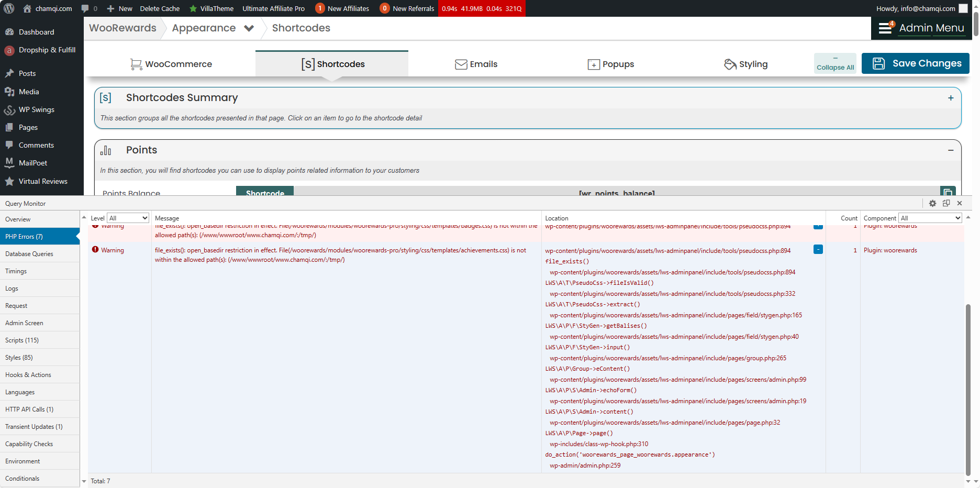Visit chamqi.com site from admin bar
Screen dimensions: 980x488
(x=48, y=8)
